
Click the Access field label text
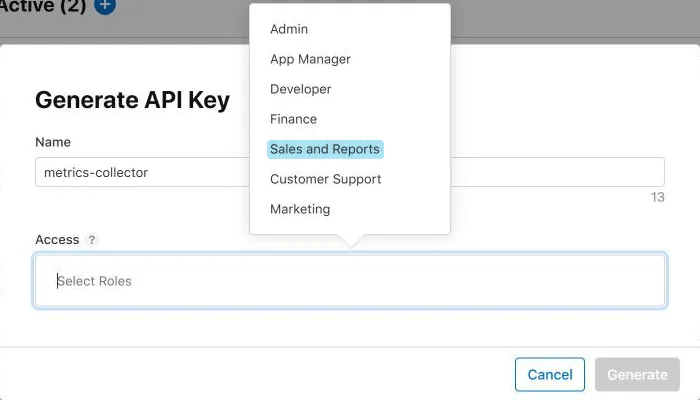57,240
